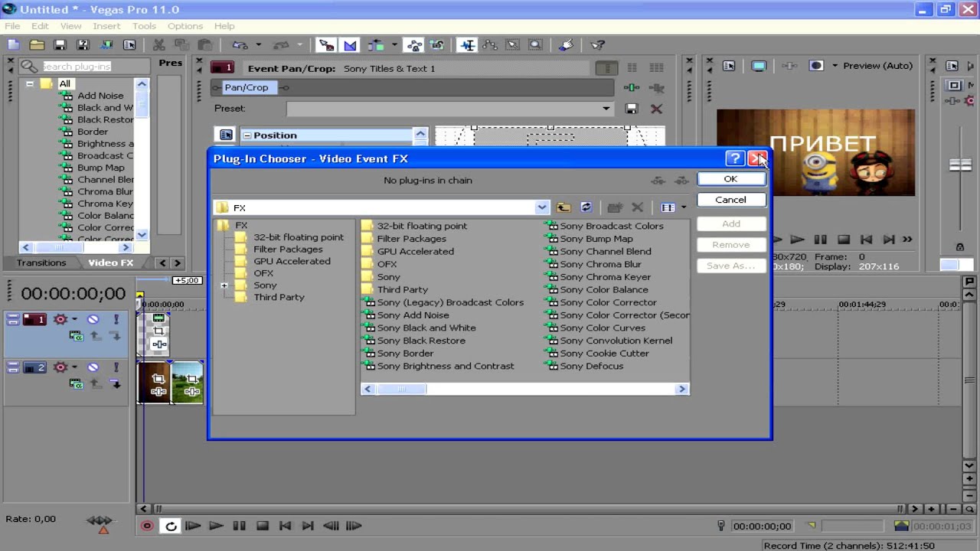Click the Event Pan/Crop icon on track 1 clip

158,331
